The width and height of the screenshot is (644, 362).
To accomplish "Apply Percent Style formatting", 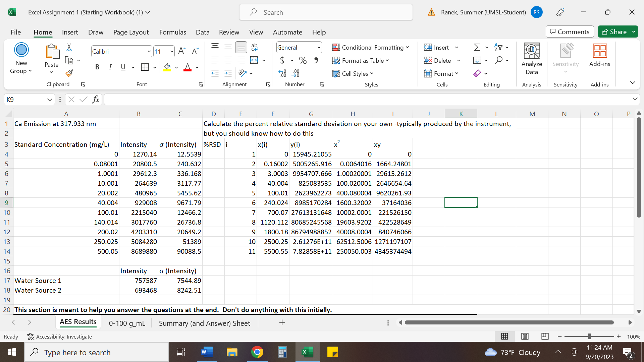I will coord(303,60).
